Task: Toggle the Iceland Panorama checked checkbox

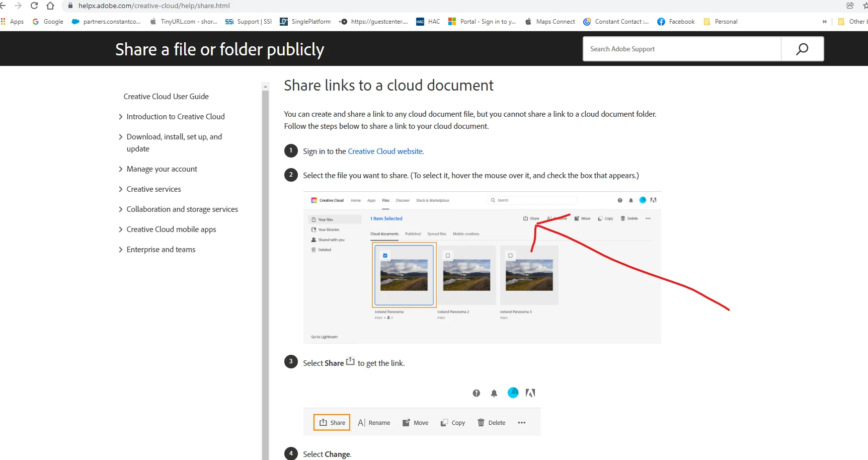Action: coord(385,256)
